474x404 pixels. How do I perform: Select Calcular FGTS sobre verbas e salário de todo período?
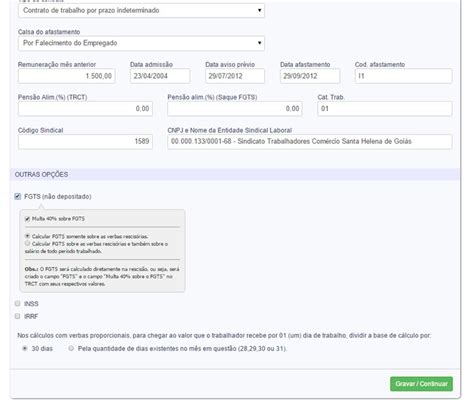[x=27, y=243]
